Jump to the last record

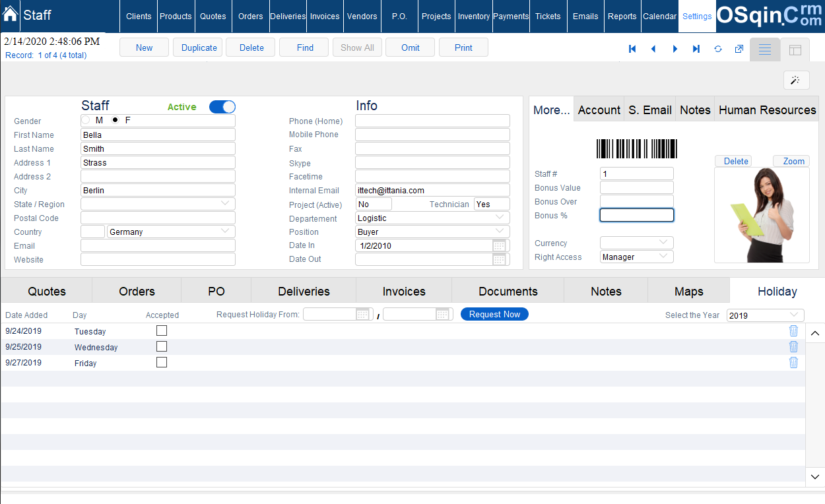click(x=696, y=49)
